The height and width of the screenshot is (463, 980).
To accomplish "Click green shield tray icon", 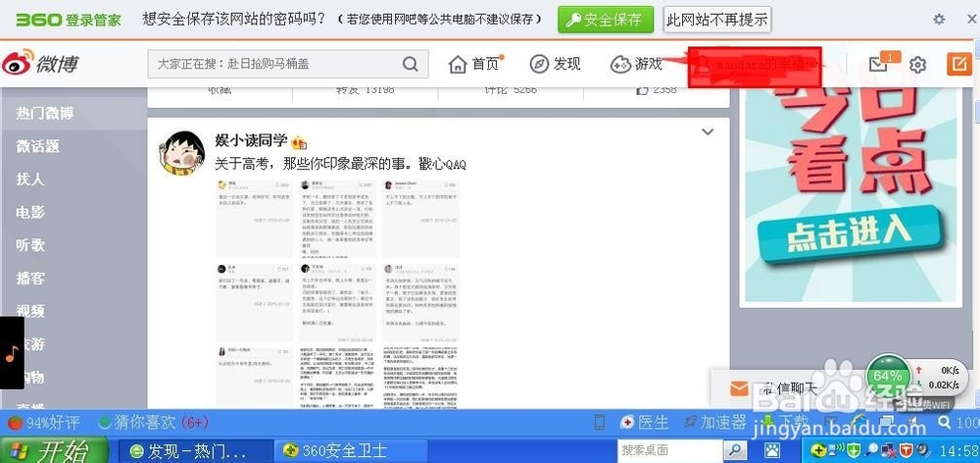I will [x=854, y=450].
